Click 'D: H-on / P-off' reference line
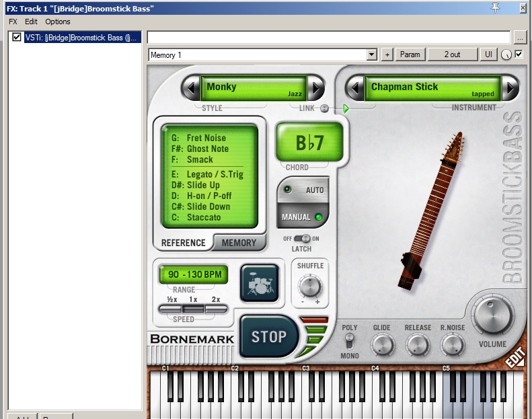 [201, 196]
